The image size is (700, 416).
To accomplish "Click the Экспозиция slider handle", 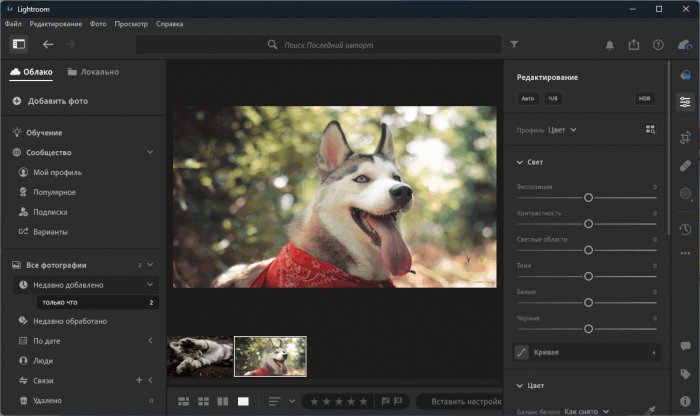I will pyautogui.click(x=588, y=197).
